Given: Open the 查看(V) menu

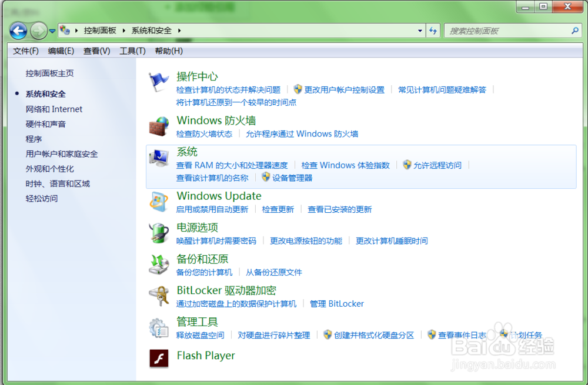Looking at the screenshot, I should click(96, 51).
